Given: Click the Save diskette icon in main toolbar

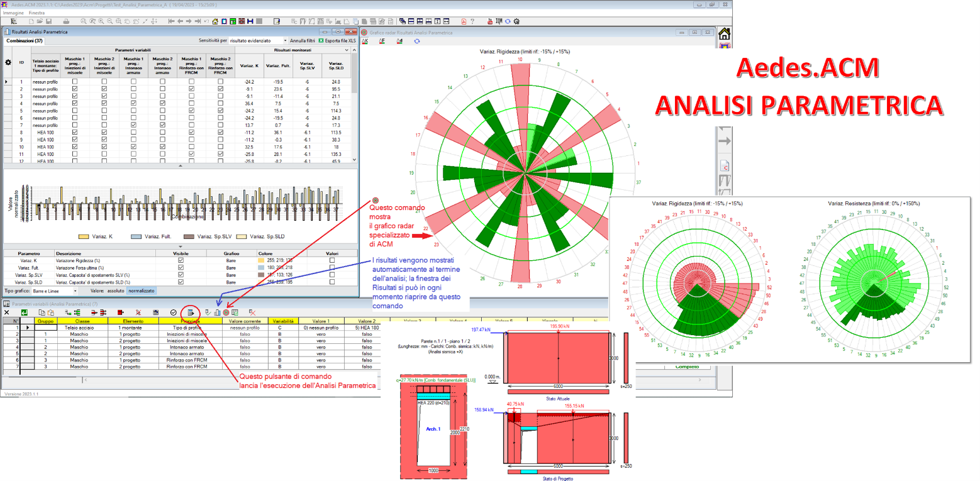Looking at the screenshot, I should tap(48, 21).
